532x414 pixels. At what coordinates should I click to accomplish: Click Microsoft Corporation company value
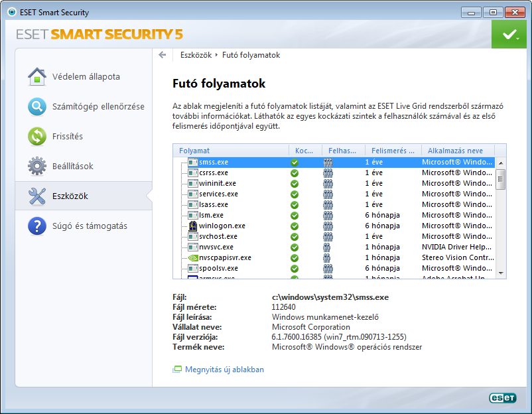pos(311,327)
